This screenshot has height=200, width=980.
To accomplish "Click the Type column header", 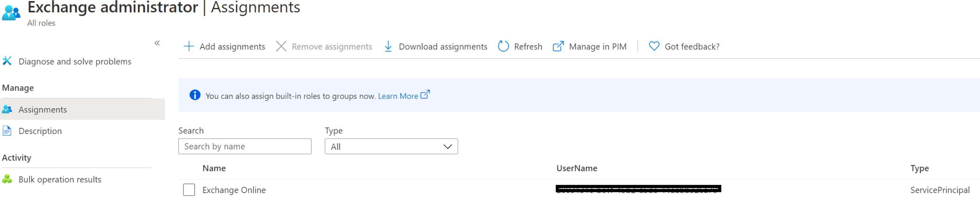I will pyautogui.click(x=919, y=168).
